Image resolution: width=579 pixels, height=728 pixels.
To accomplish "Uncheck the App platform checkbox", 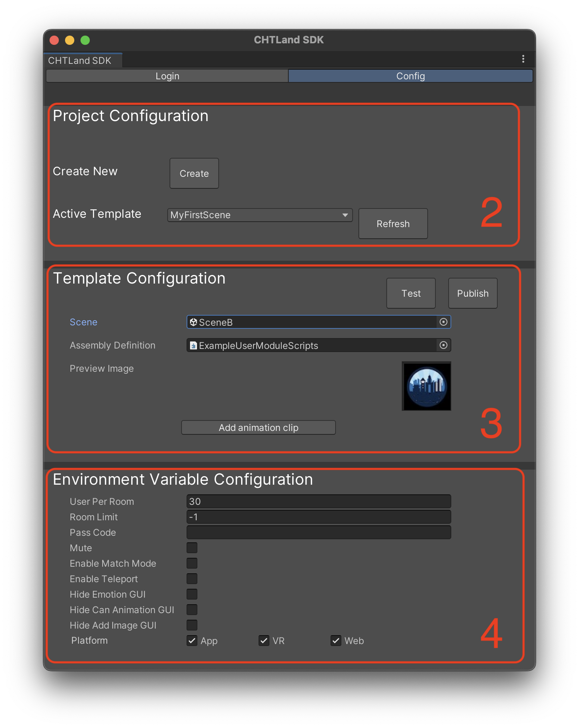I will tap(192, 641).
